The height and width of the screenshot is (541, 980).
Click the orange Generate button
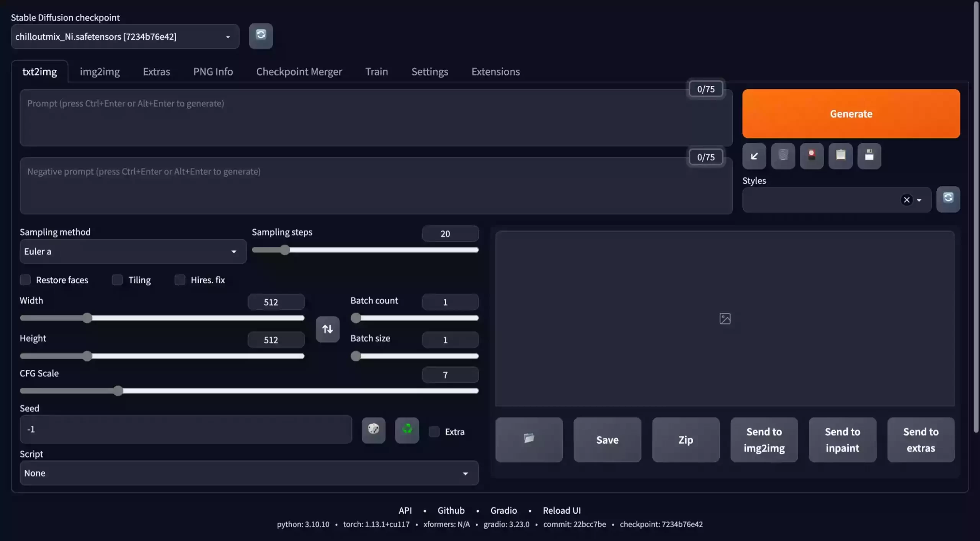(x=851, y=114)
